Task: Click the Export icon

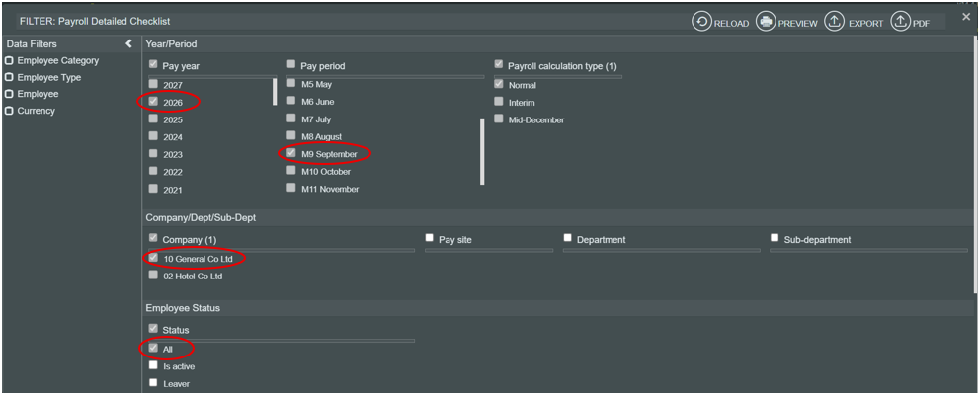Action: 834,22
